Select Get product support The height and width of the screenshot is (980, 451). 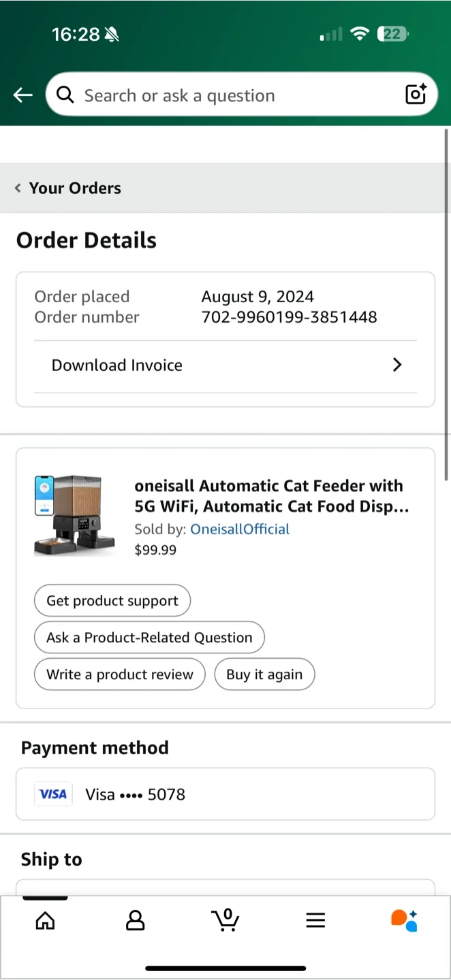[x=112, y=600]
